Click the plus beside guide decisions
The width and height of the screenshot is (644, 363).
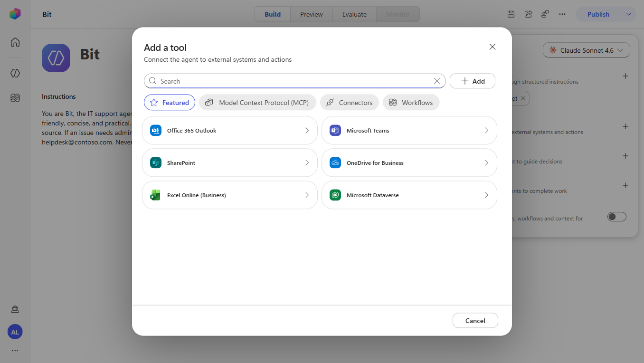625,156
